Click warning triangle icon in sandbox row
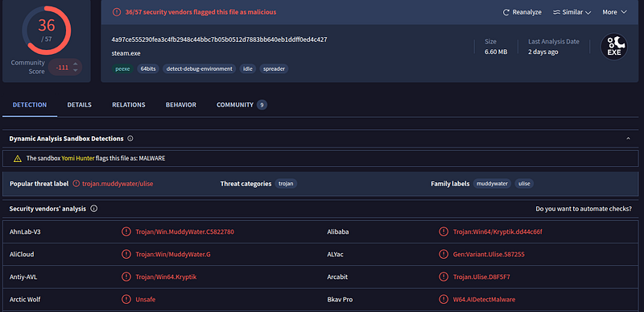This screenshot has height=312, width=644. coord(17,158)
